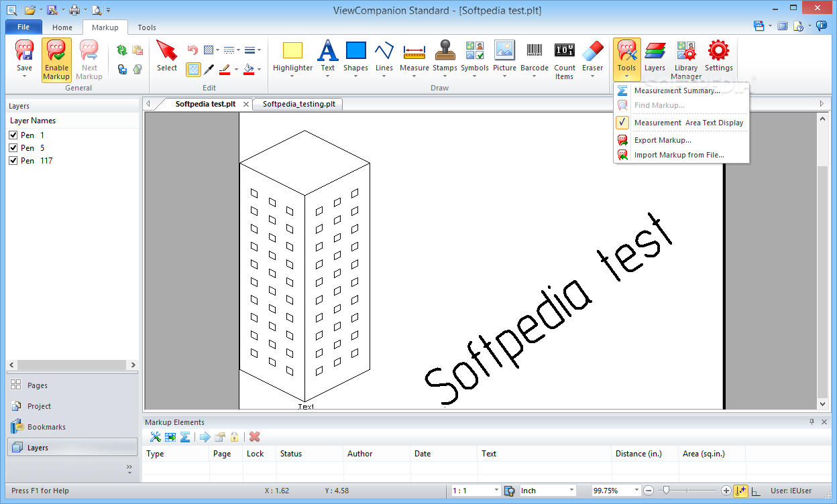Click the zoom slider handle in status bar

(666, 491)
